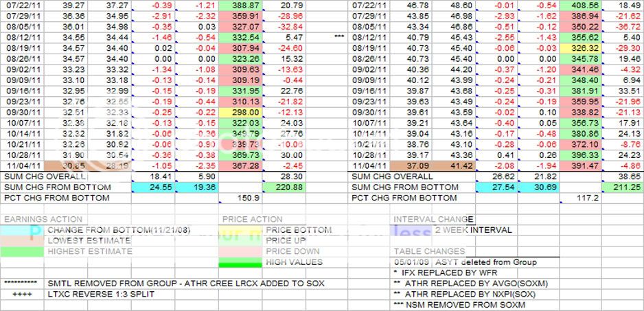This screenshot has height=311, width=644.
Task: Select the yellow 326.32 cell in right table
Action: click(582, 49)
